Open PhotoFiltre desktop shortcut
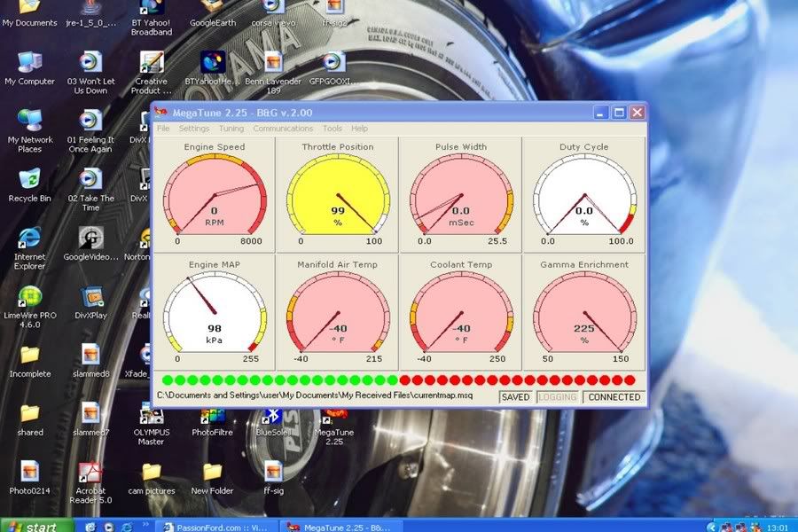Viewport: 798px width, 532px height. tap(212, 422)
